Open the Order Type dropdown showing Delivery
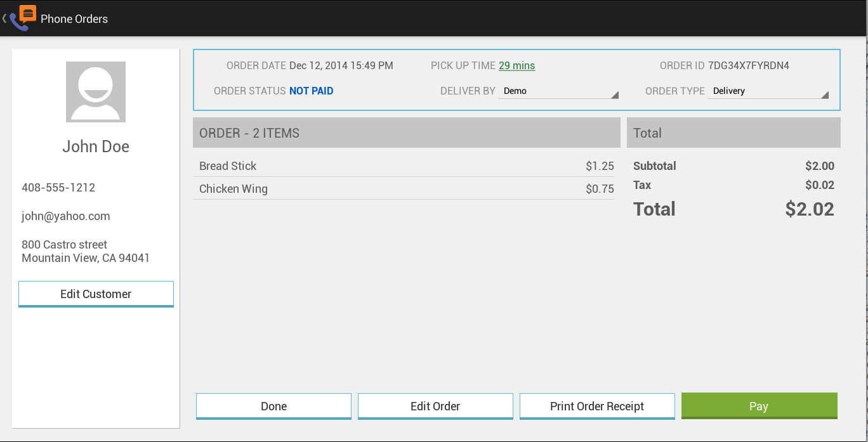The image size is (868, 442). click(768, 91)
